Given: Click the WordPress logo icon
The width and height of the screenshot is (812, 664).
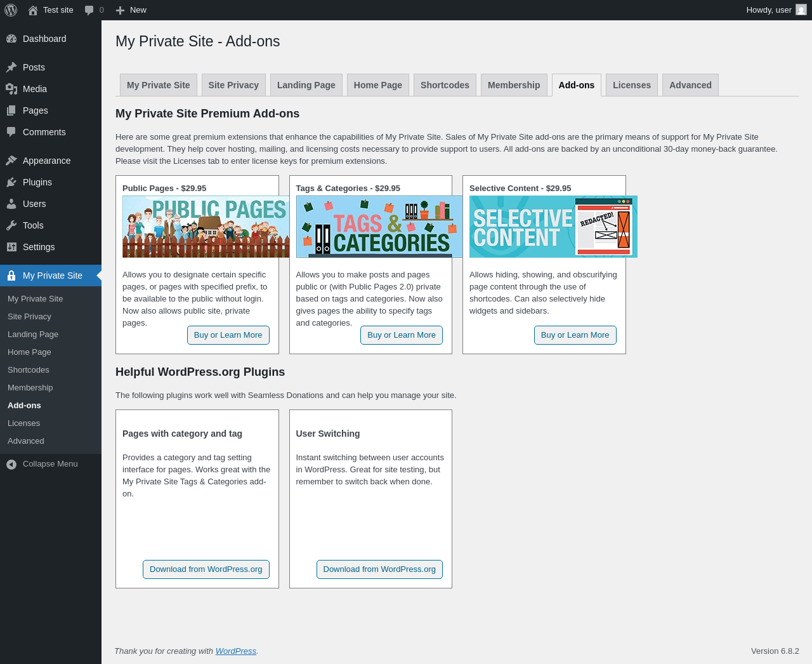Looking at the screenshot, I should tap(11, 10).
